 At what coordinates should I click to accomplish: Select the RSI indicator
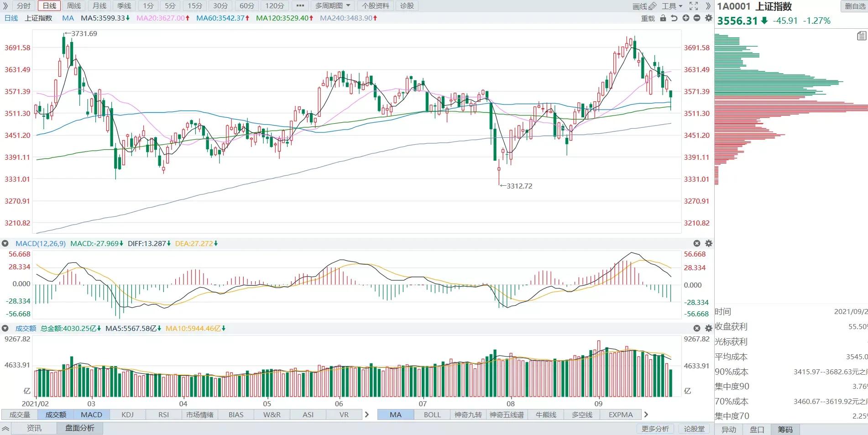pyautogui.click(x=163, y=414)
